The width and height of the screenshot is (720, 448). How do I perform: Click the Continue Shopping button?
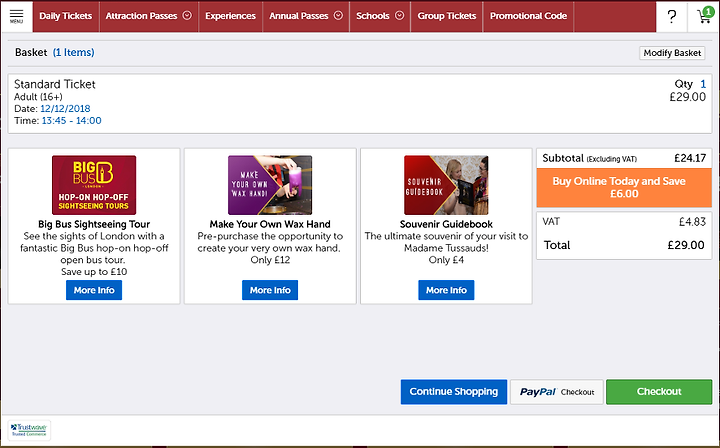pos(454,392)
